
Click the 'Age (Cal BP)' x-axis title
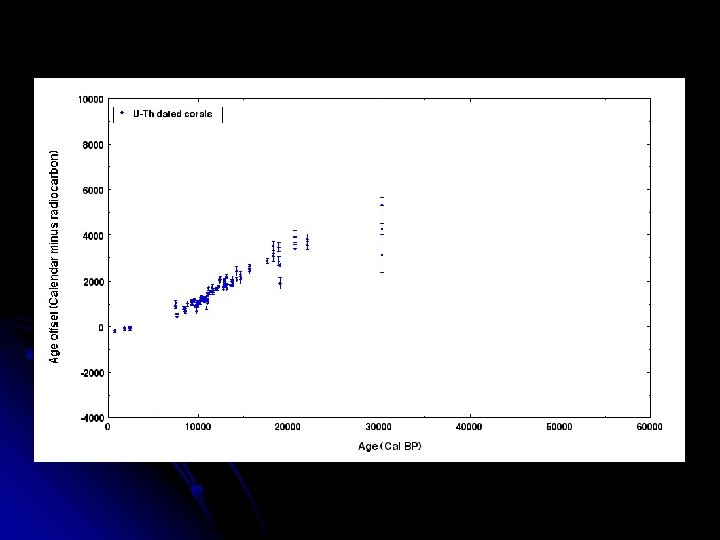(389, 446)
